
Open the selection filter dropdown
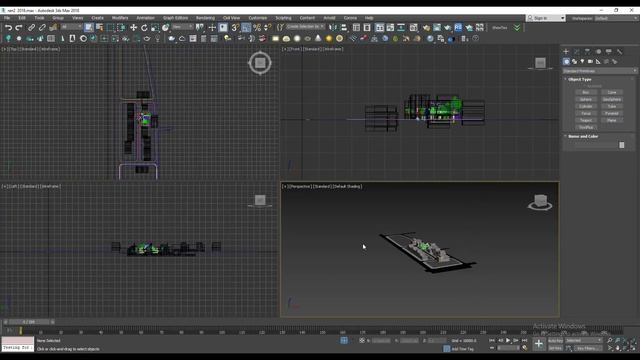pyautogui.click(x=71, y=27)
